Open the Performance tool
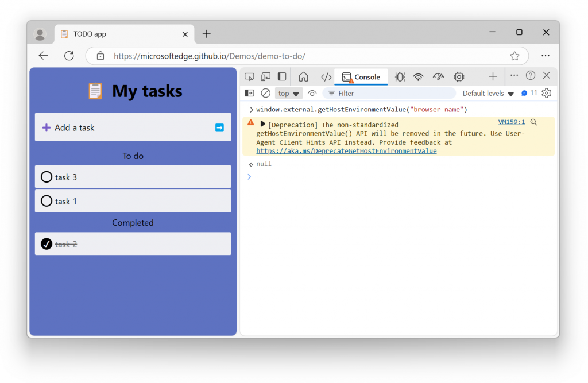The width and height of the screenshot is (588, 383). tap(439, 76)
